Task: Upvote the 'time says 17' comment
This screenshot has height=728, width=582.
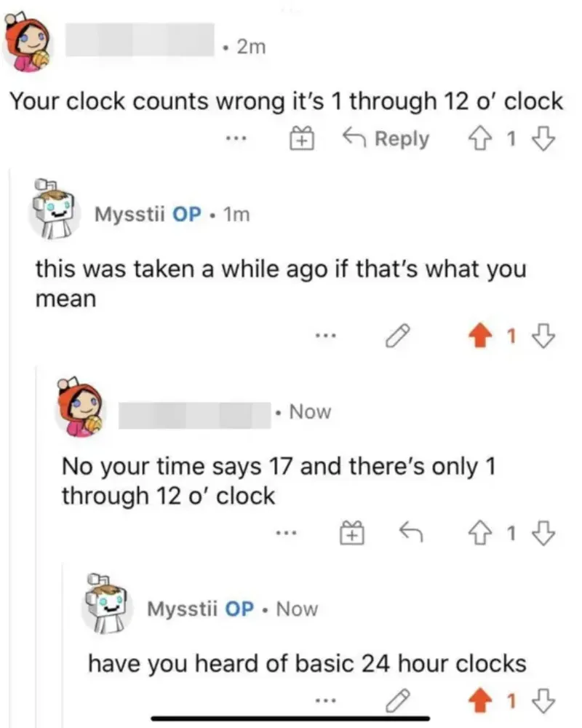Action: [x=479, y=534]
